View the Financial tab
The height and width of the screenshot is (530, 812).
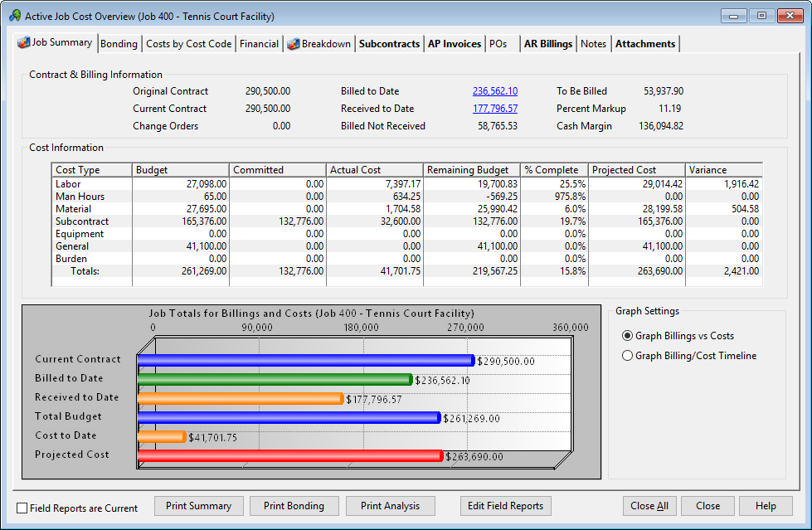(259, 43)
